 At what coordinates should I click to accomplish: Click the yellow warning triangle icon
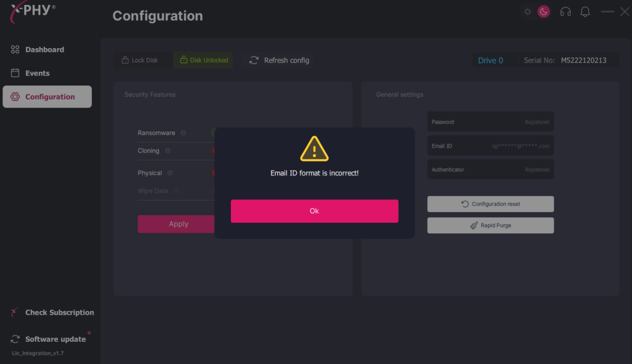point(314,149)
